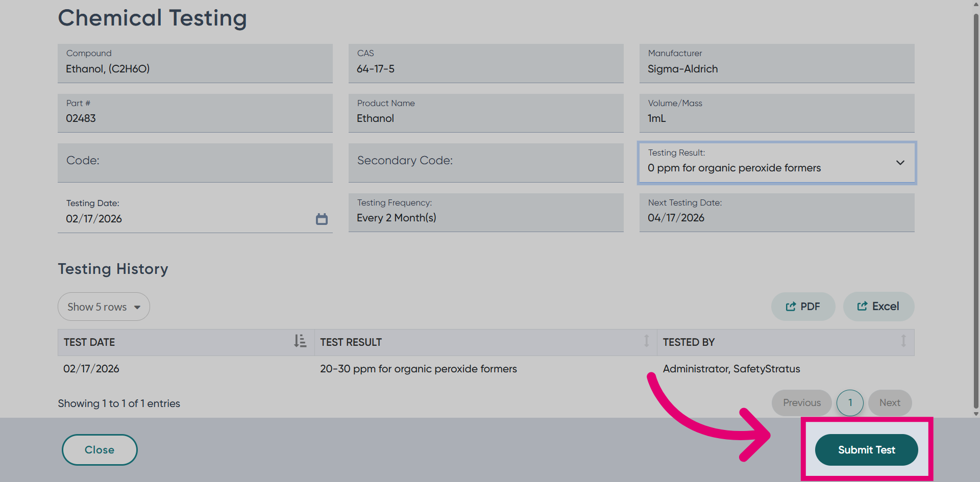Click the Testing History heading
The image size is (980, 482).
click(x=113, y=269)
